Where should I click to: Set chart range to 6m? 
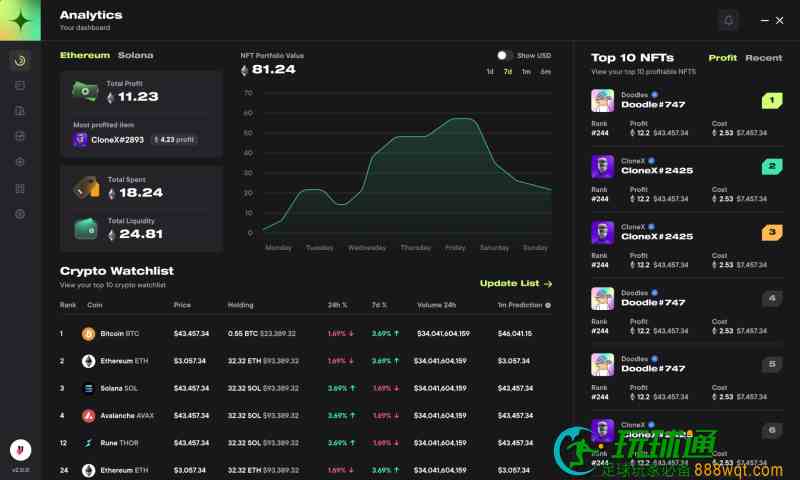(545, 72)
